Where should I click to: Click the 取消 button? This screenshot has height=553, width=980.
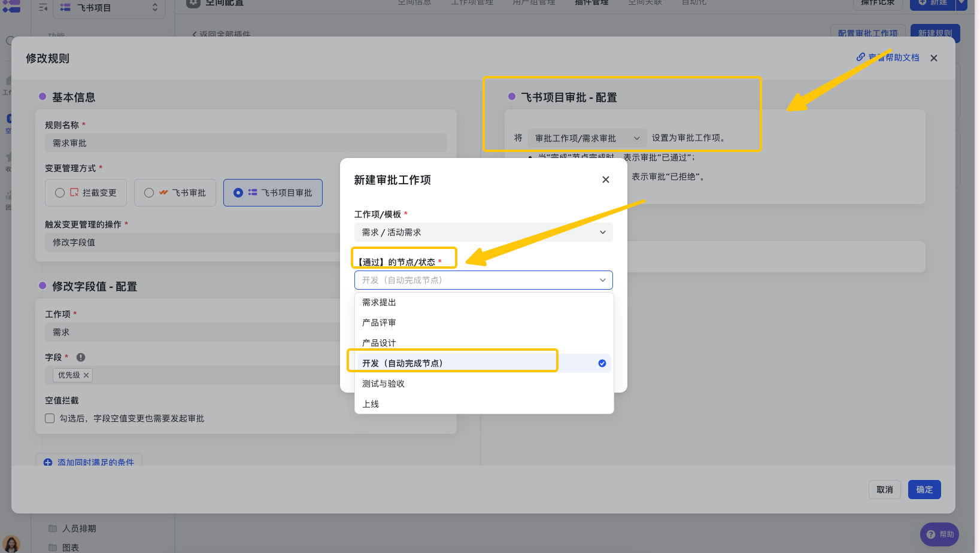(x=885, y=490)
